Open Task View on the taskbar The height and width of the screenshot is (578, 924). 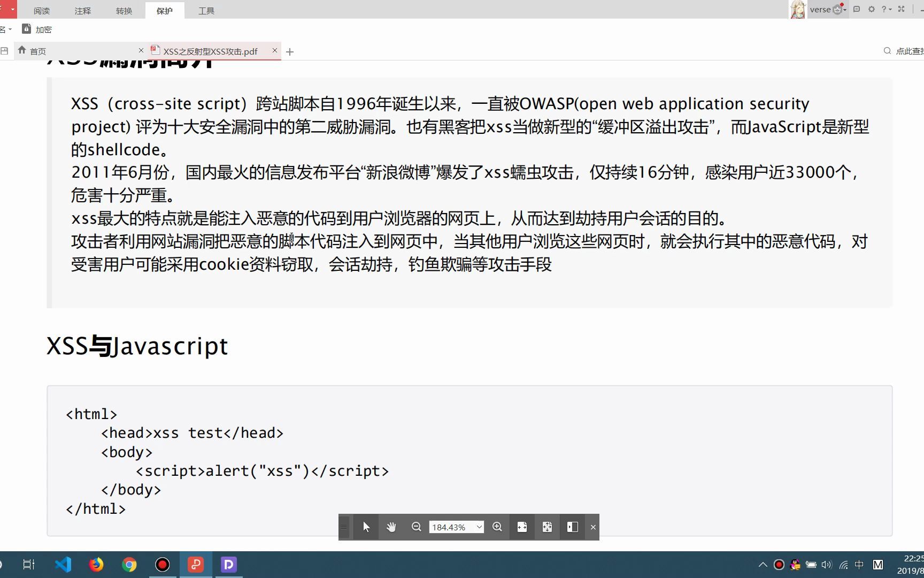pyautogui.click(x=29, y=565)
